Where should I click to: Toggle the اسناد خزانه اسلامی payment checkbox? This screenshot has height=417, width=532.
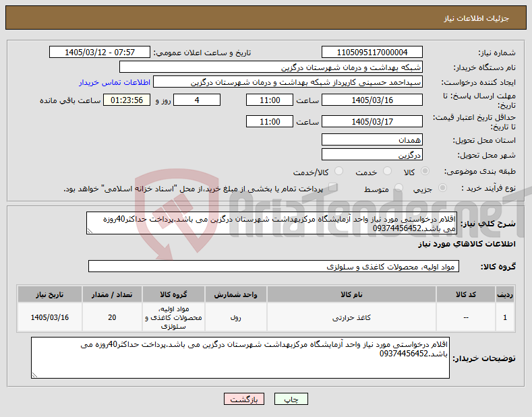(x=333, y=187)
